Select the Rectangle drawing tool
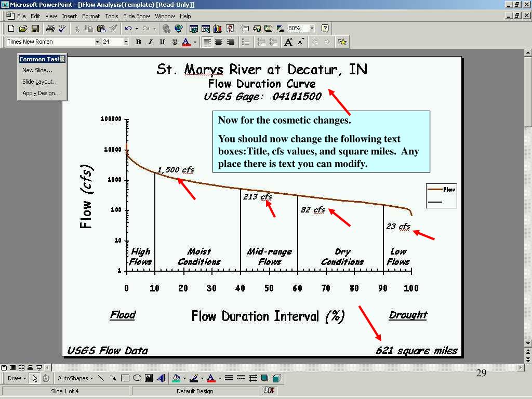 coord(125,378)
